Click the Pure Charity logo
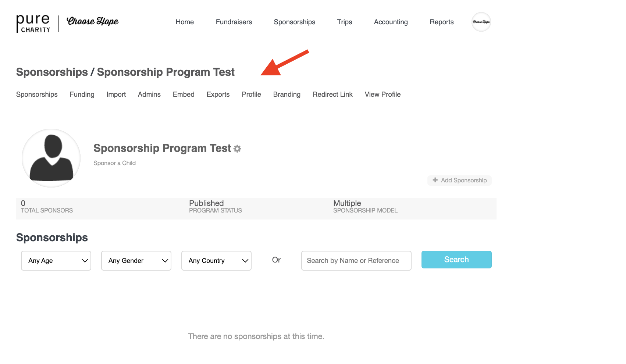The image size is (626, 364). 33,23
